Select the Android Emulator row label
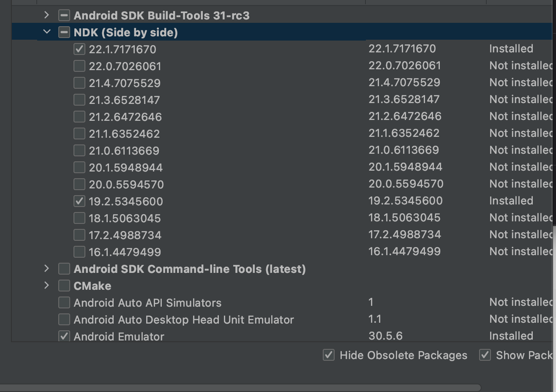Viewport: 556px width, 392px height. coord(119,337)
